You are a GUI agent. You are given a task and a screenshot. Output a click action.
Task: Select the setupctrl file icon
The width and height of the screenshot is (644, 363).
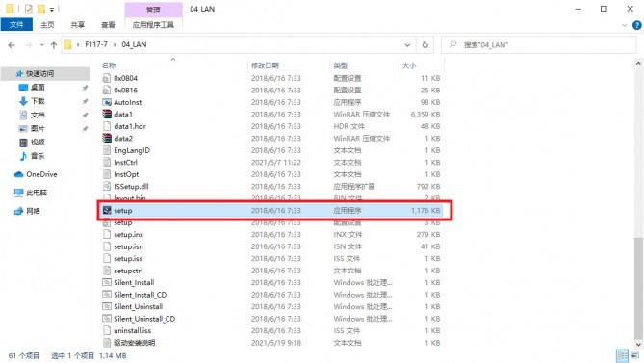click(107, 271)
